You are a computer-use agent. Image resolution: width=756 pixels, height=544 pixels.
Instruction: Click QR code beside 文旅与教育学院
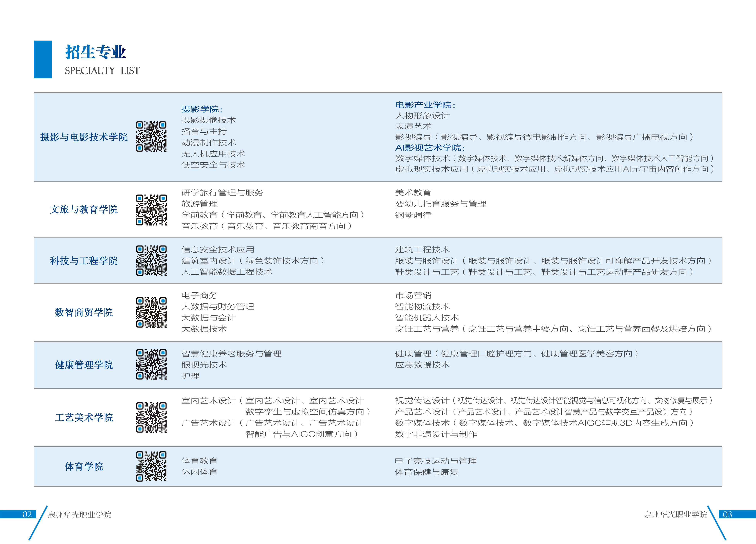tap(151, 210)
